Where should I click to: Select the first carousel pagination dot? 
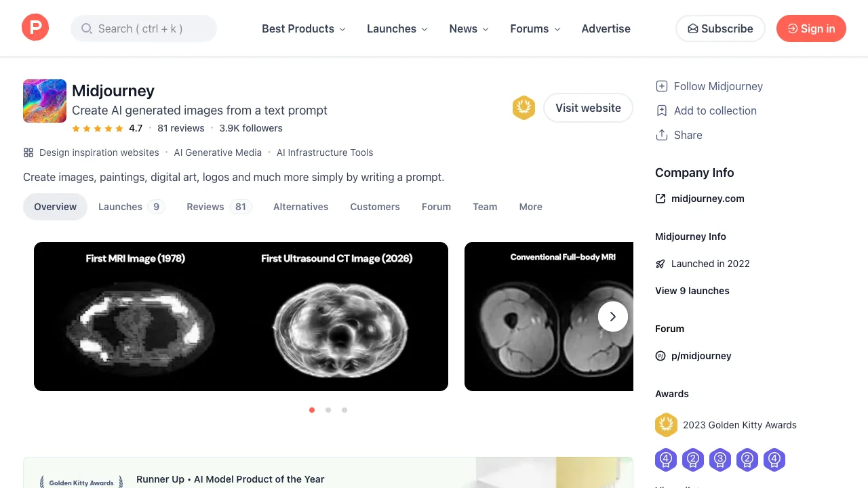pos(312,410)
